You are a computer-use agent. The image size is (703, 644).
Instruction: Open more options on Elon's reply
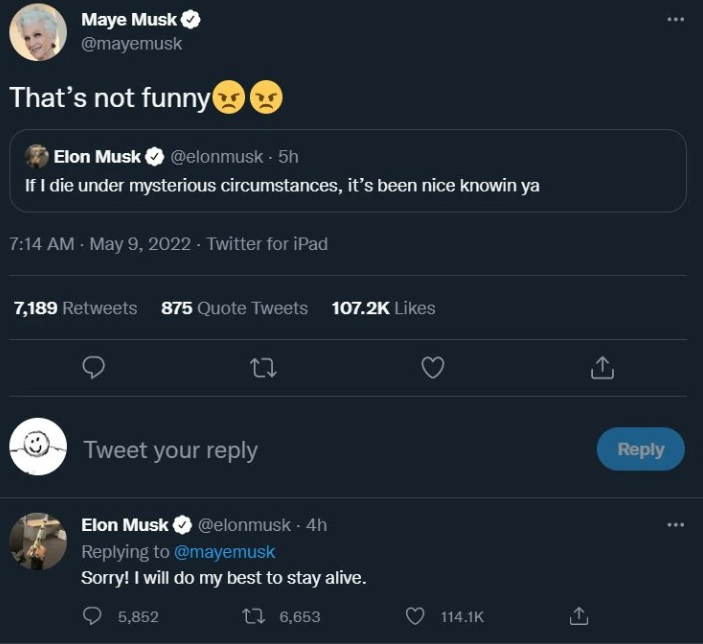(x=676, y=524)
